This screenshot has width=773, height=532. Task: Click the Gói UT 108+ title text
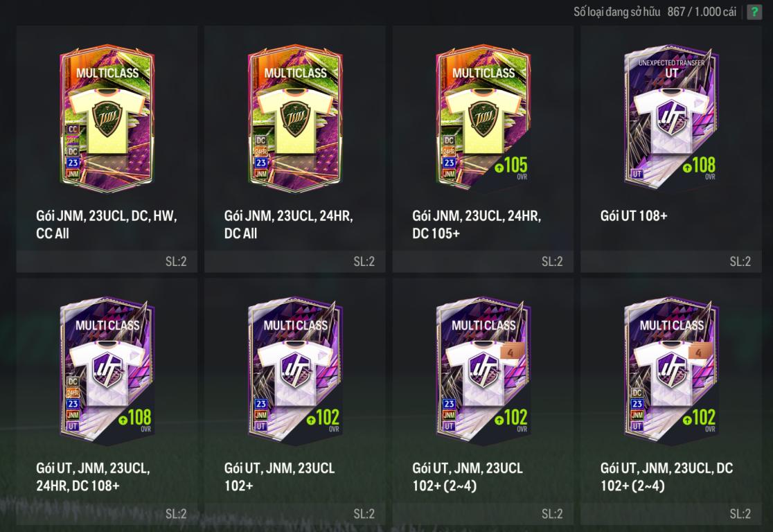pyautogui.click(x=634, y=215)
